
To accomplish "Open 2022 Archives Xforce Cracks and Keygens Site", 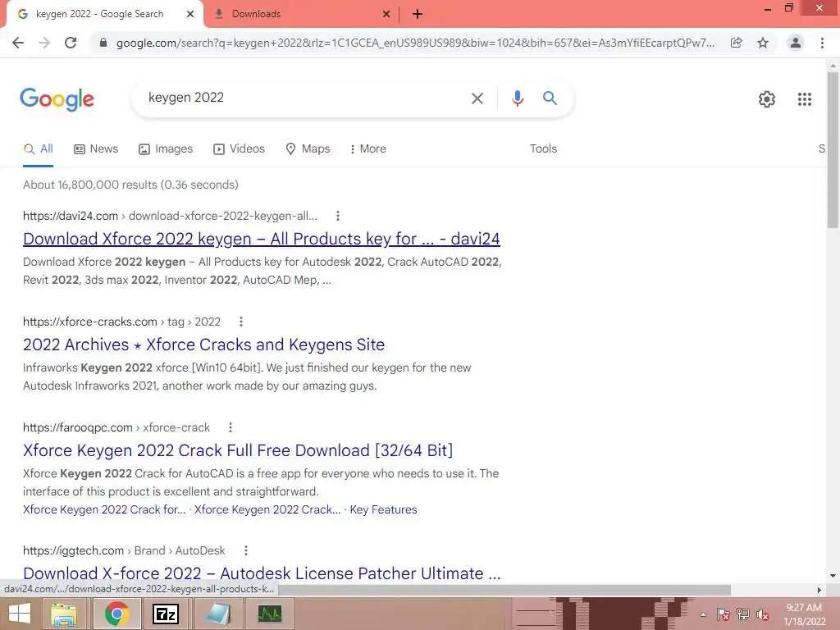I will click(203, 345).
